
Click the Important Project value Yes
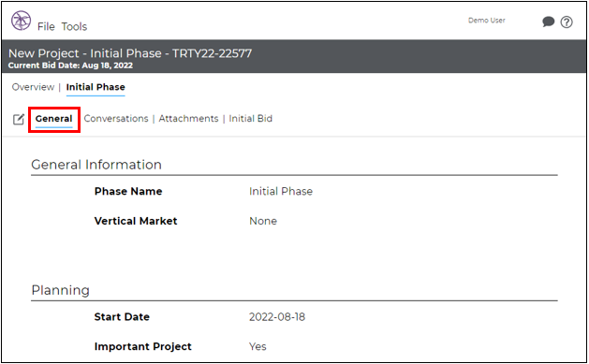(x=258, y=346)
